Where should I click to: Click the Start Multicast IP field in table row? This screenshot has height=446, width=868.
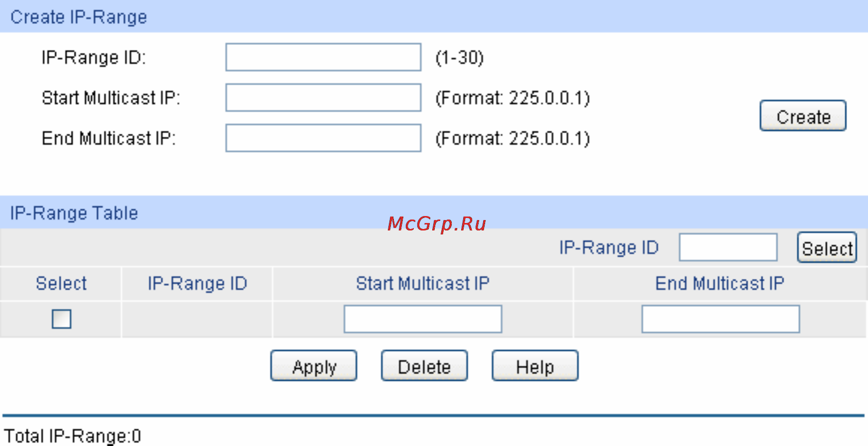[x=423, y=319]
